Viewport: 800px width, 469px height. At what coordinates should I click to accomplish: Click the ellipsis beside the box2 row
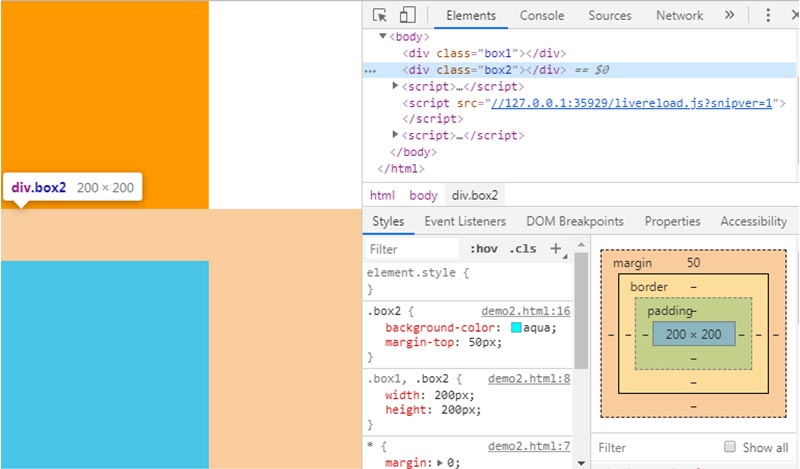click(370, 70)
